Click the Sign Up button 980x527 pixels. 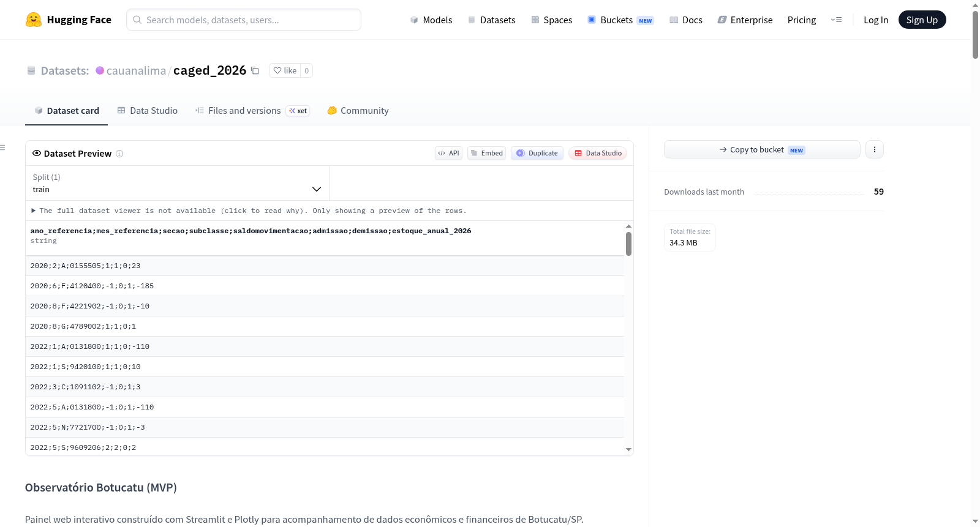(922, 20)
